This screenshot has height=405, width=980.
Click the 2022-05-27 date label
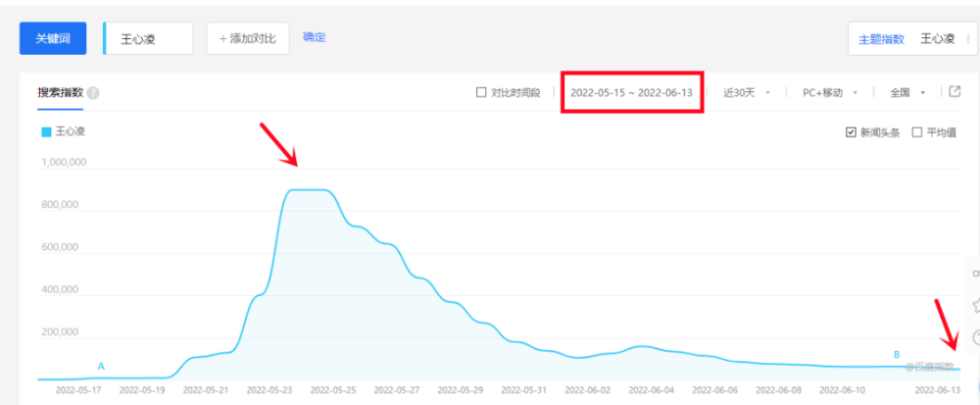click(397, 390)
